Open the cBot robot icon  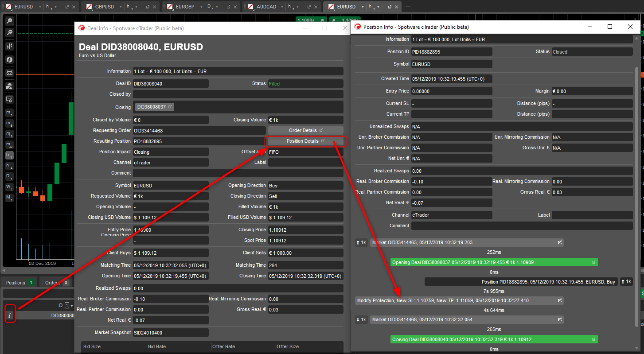point(9,73)
